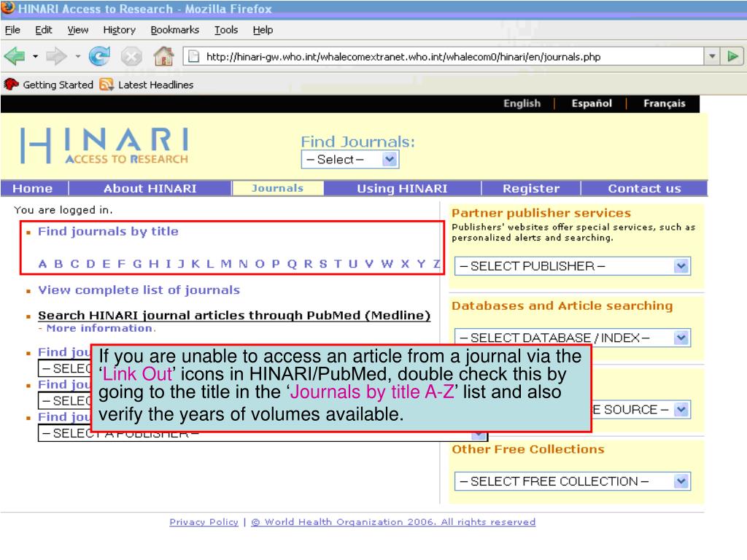
Task: Switch language to Español
Action: [592, 104]
